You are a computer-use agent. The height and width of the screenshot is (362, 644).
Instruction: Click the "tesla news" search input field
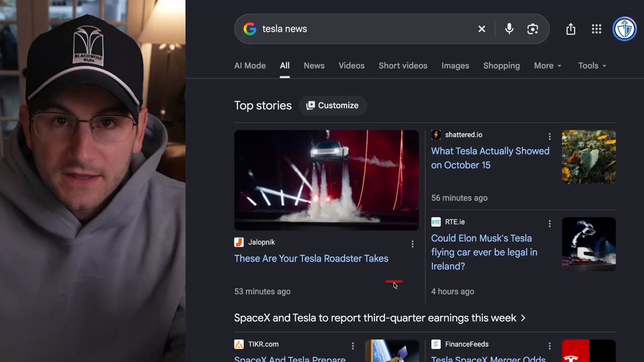click(365, 29)
